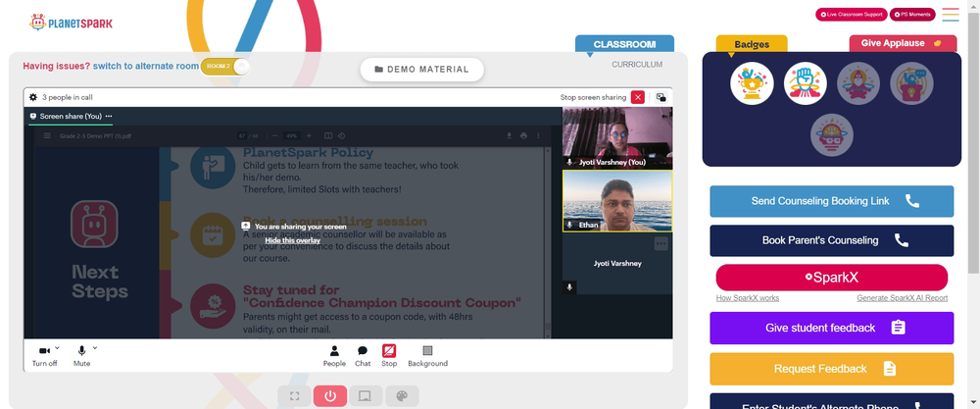Click the red power button below call
980x409 pixels.
(x=330, y=396)
